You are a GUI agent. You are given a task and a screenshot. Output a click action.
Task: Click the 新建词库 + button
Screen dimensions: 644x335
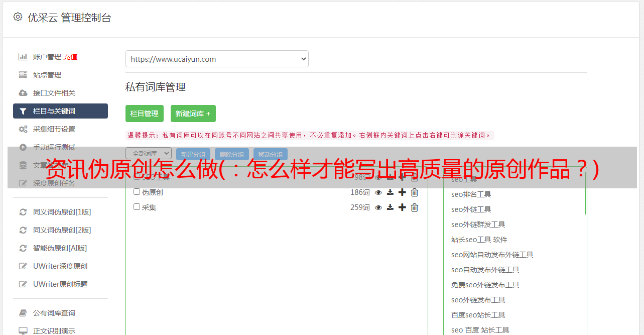[193, 114]
